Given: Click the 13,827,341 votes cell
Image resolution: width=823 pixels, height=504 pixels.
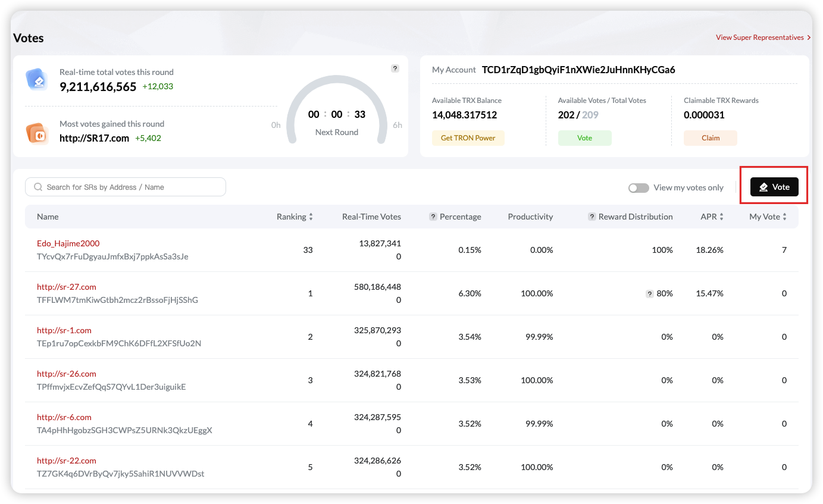Looking at the screenshot, I should click(x=380, y=243).
